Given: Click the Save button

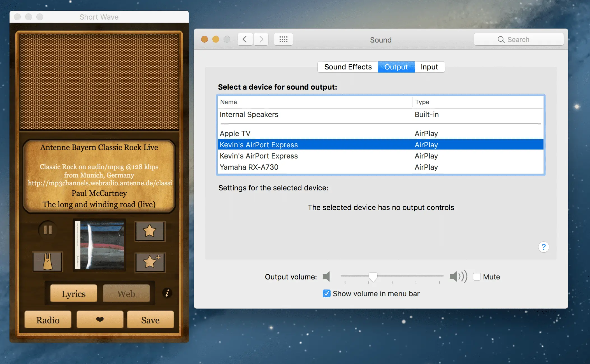Looking at the screenshot, I should [150, 320].
